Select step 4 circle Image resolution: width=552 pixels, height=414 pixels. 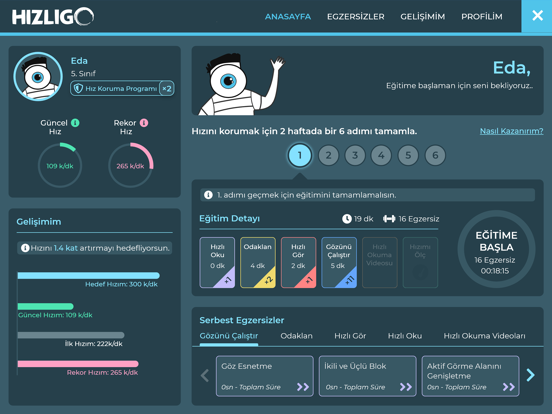click(381, 155)
